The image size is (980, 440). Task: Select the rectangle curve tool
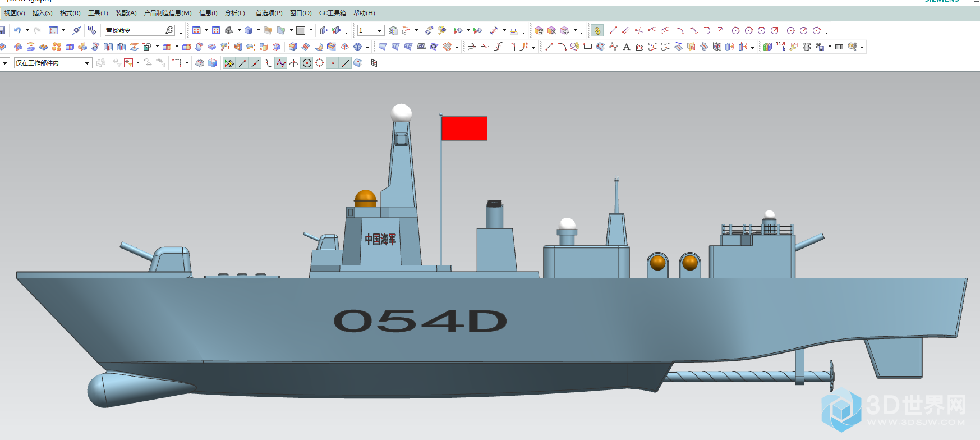tap(588, 47)
